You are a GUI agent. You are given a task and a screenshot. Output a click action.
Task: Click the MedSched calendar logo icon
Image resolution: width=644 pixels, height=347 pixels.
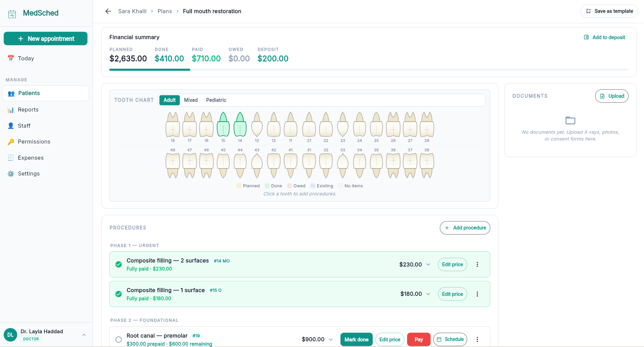tap(12, 14)
